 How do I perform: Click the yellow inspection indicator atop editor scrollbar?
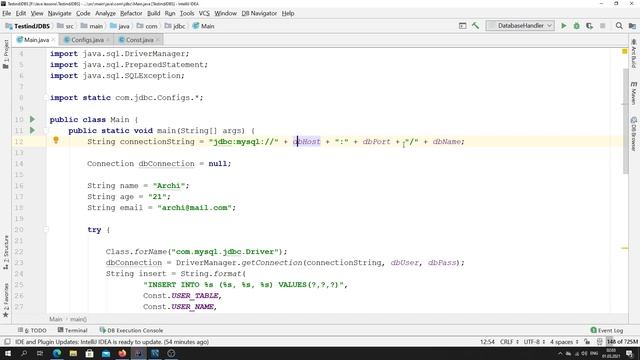(624, 51)
